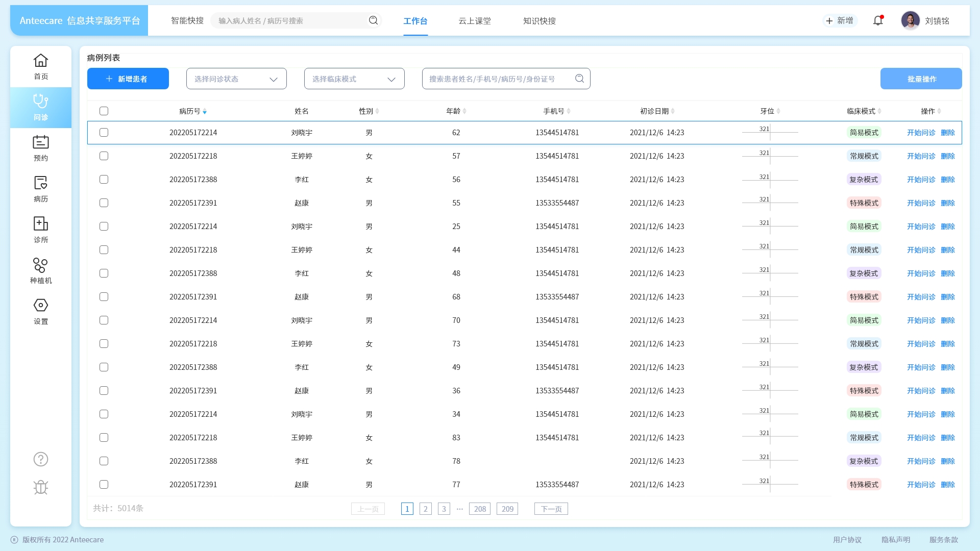
Task: Open the 首页 home icon in sidebar
Action: pos(41,61)
